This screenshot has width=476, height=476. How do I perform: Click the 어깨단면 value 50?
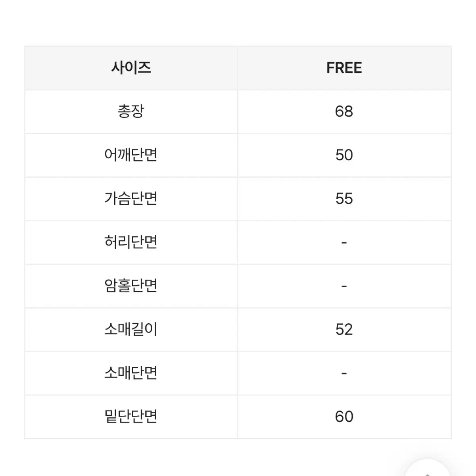pos(344,155)
